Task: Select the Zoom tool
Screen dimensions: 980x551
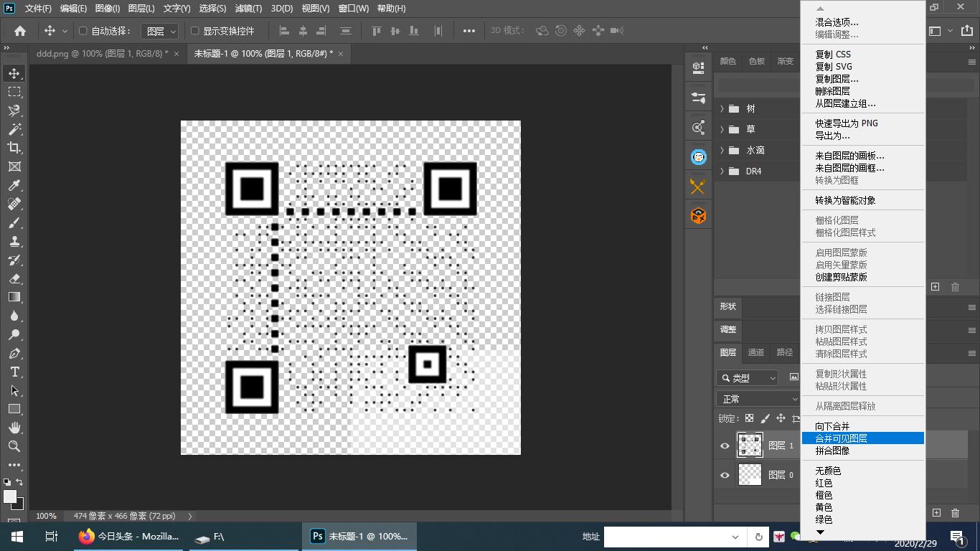Action: [x=14, y=446]
